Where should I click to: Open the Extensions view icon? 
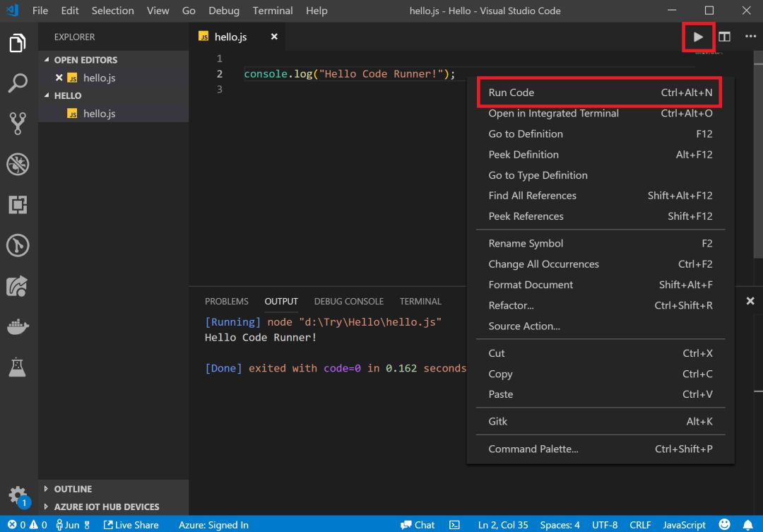(18, 205)
